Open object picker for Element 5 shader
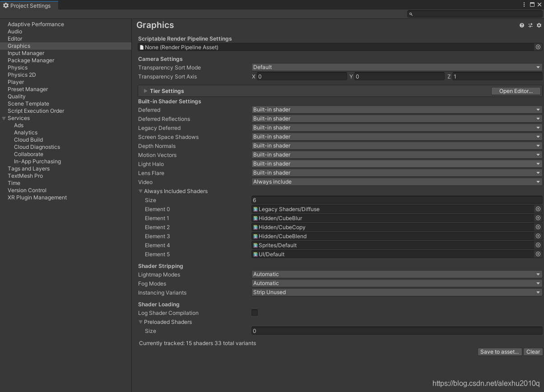 click(x=538, y=254)
